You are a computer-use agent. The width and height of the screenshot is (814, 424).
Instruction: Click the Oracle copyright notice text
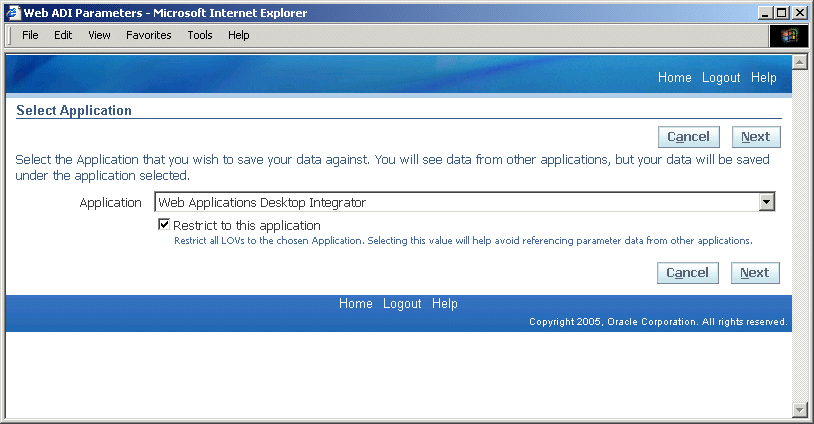(658, 322)
